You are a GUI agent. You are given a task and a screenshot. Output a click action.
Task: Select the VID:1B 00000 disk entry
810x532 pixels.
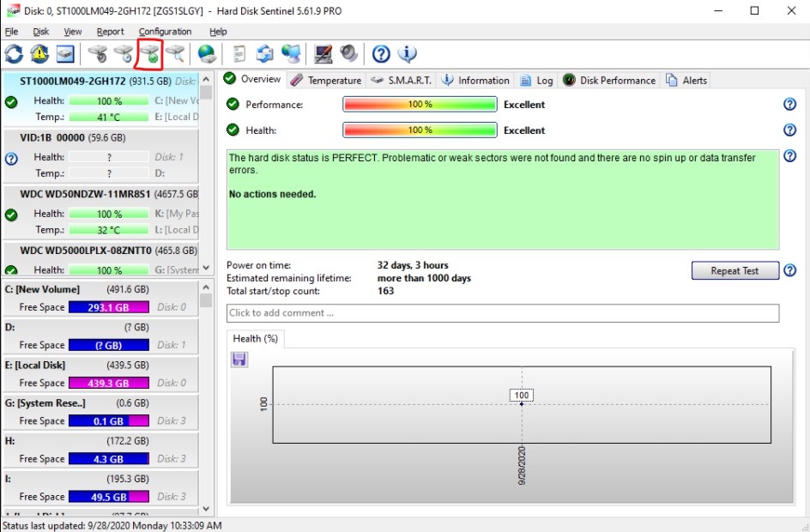point(100,156)
